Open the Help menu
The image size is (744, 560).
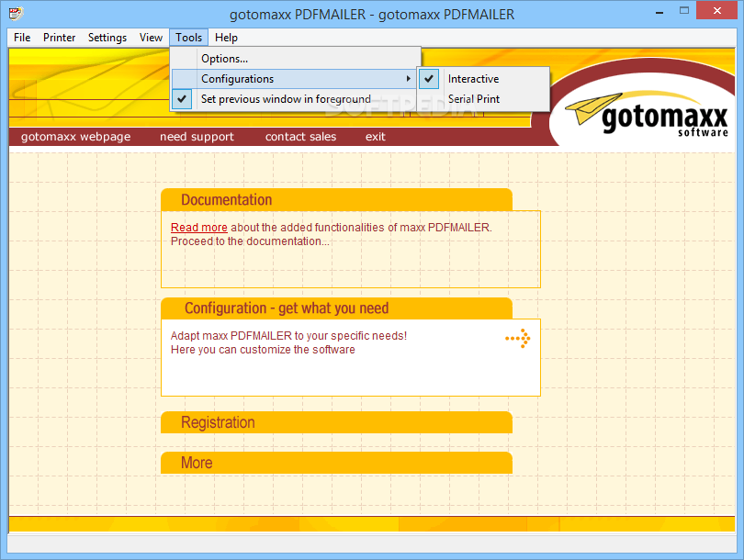pyautogui.click(x=226, y=38)
